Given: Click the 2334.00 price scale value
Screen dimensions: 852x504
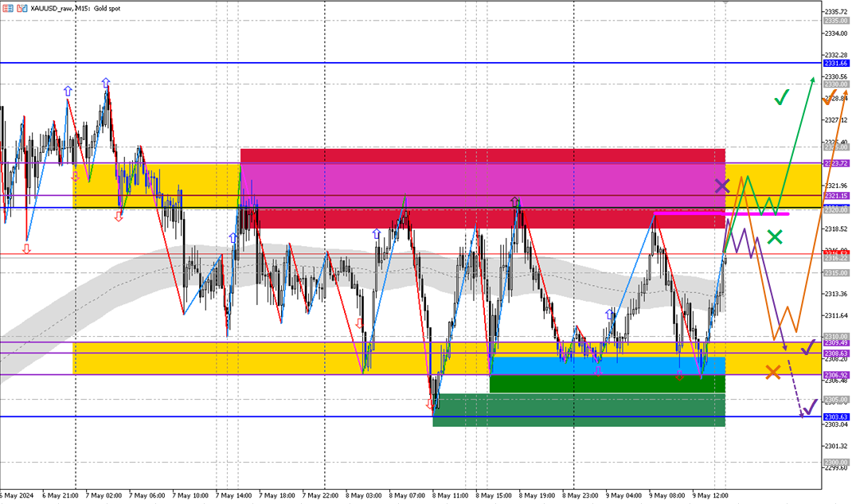Looking at the screenshot, I should (x=836, y=33).
